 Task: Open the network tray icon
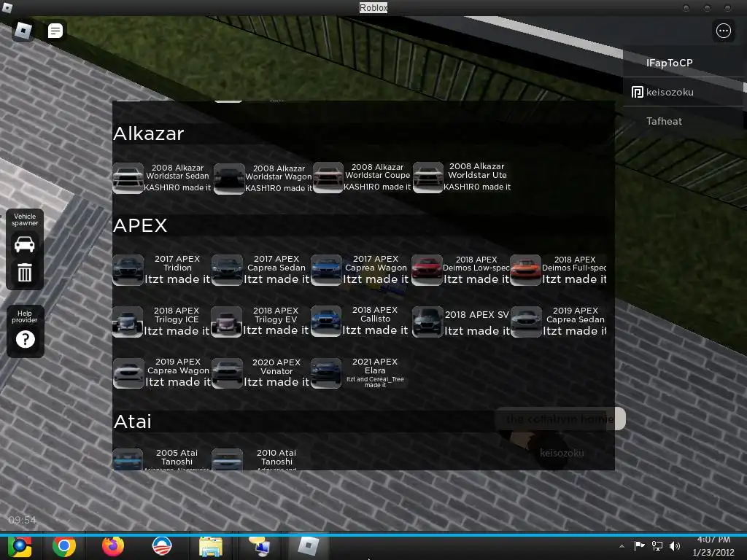click(x=657, y=546)
